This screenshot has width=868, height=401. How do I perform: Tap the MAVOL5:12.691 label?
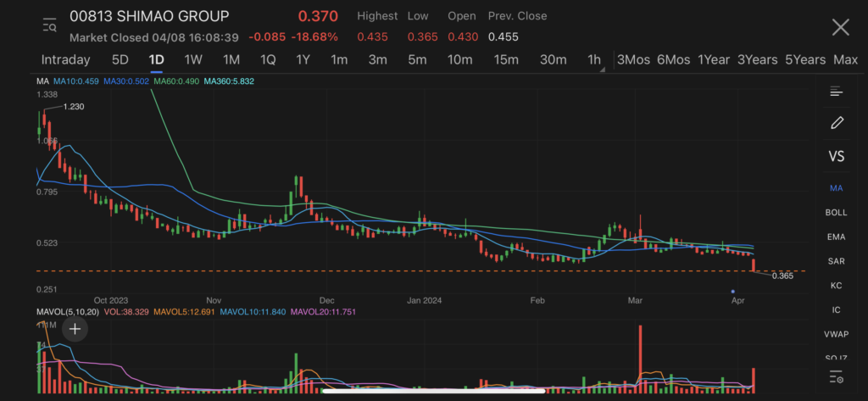click(x=184, y=312)
